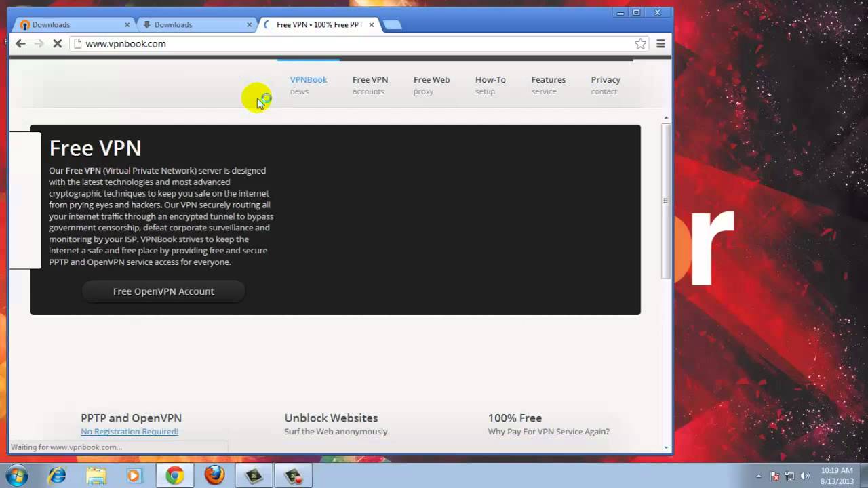The image size is (868, 488).
Task: Open the Features service menu item
Action: point(548,85)
